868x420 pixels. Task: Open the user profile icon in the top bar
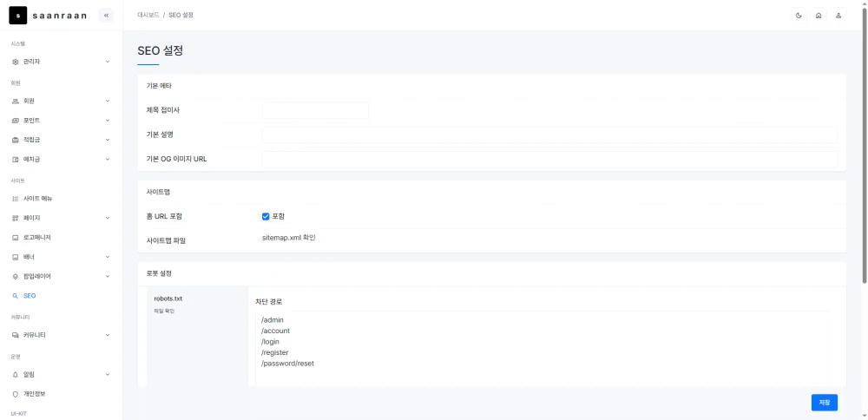tap(838, 16)
